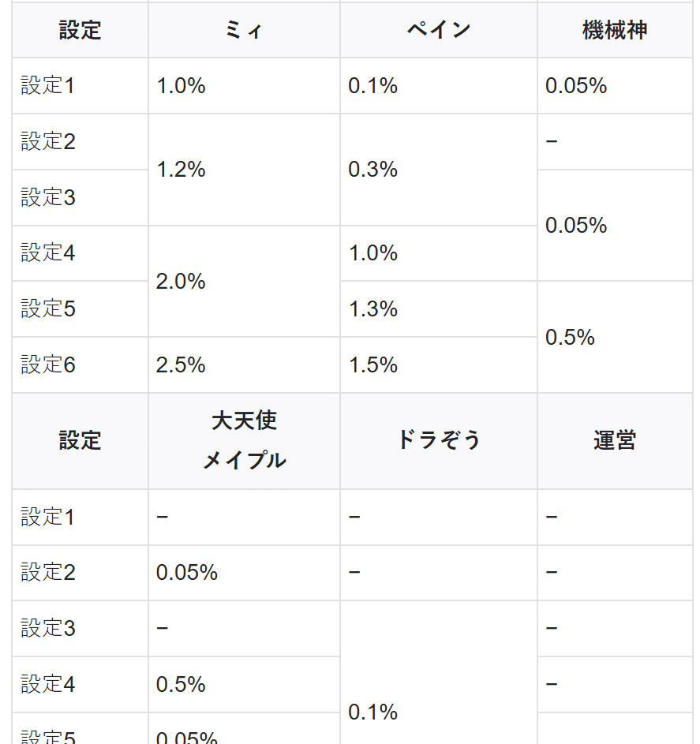The height and width of the screenshot is (744, 700).
Task: Click the 0.1% cell under ペイン
Action: 373,86
